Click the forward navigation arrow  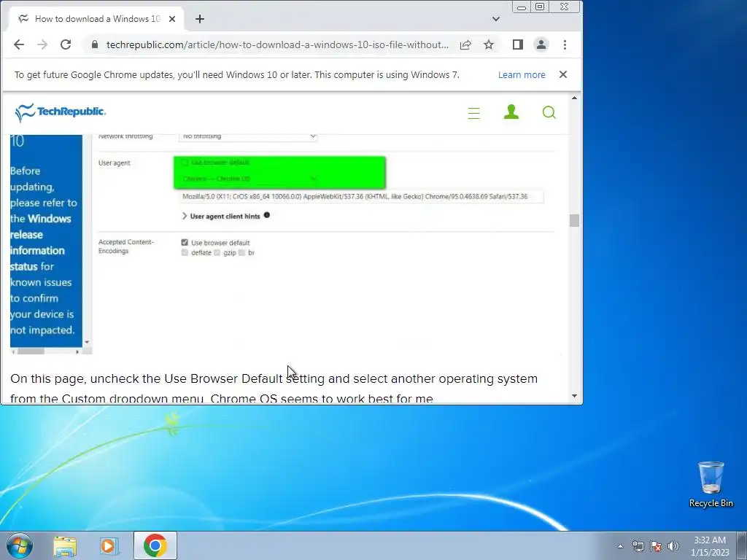[42, 44]
